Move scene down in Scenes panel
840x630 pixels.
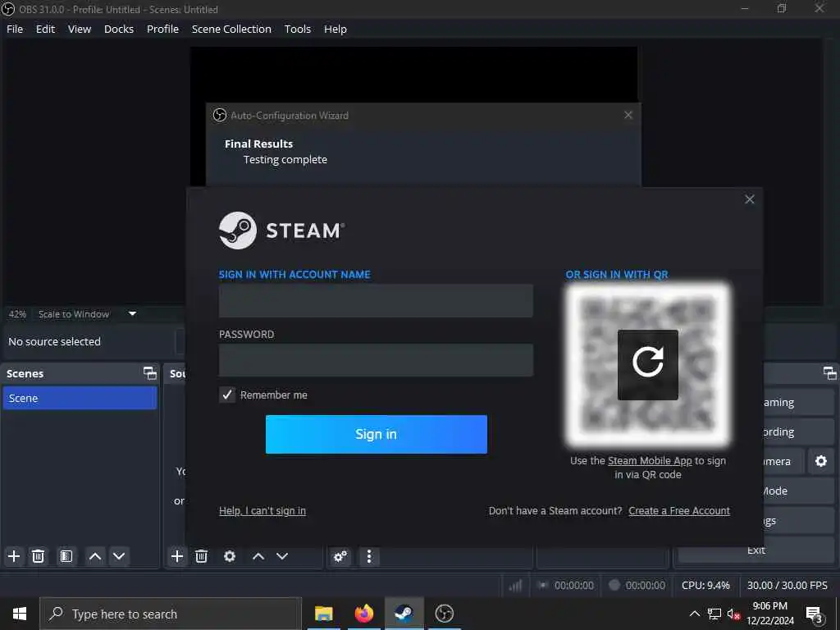[x=119, y=556]
